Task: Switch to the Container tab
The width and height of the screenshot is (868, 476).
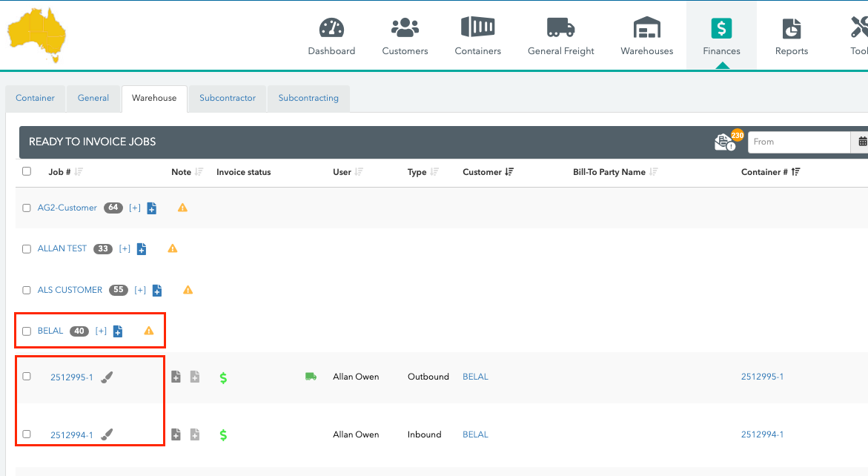Action: click(36, 99)
